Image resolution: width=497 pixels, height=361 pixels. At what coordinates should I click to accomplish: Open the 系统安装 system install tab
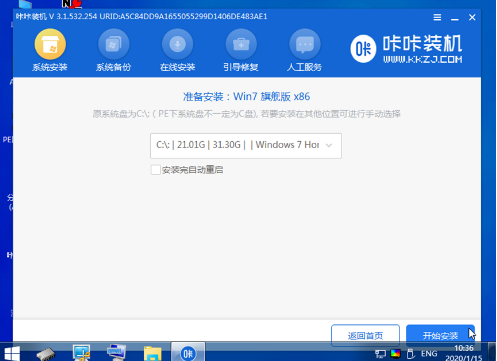click(50, 51)
